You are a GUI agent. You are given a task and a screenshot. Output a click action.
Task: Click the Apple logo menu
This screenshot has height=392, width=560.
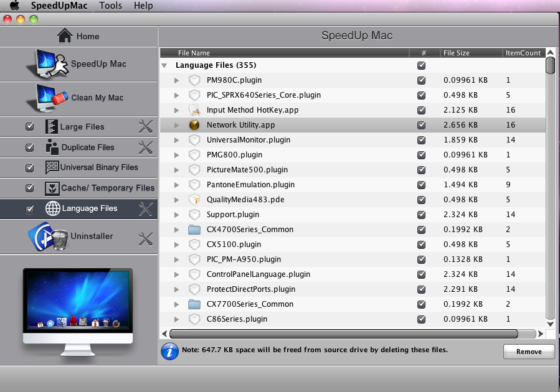tap(15, 6)
